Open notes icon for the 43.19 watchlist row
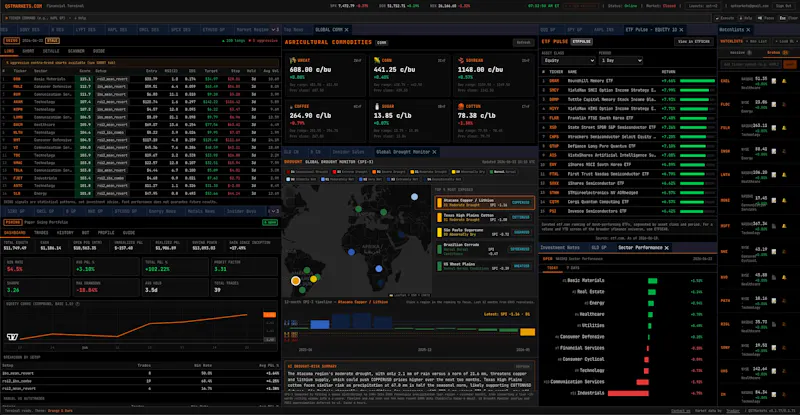Image resolution: width=800 pixels, height=415 pixels. tap(774, 252)
